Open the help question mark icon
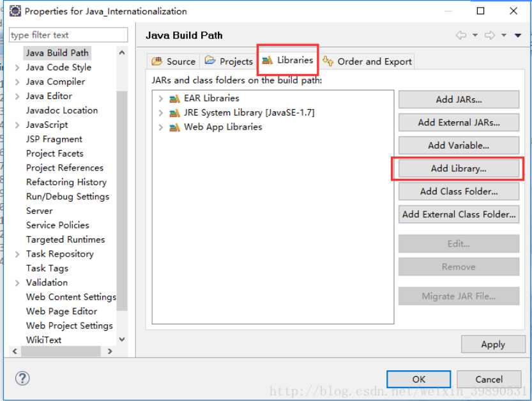 coord(22,378)
